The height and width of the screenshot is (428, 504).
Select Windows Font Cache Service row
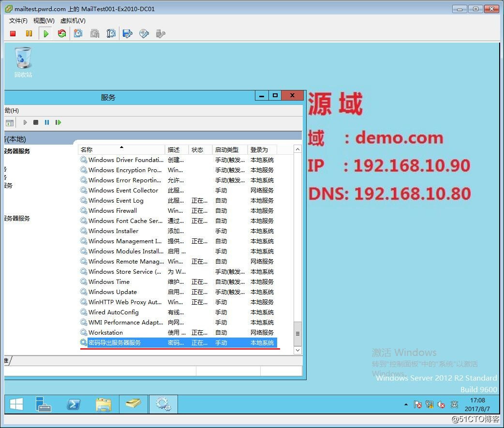tap(178, 221)
